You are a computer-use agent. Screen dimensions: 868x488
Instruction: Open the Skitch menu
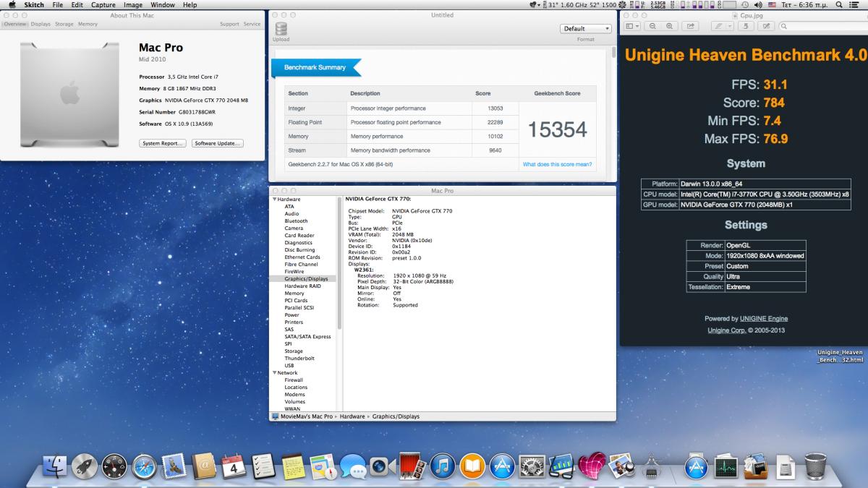(x=34, y=5)
